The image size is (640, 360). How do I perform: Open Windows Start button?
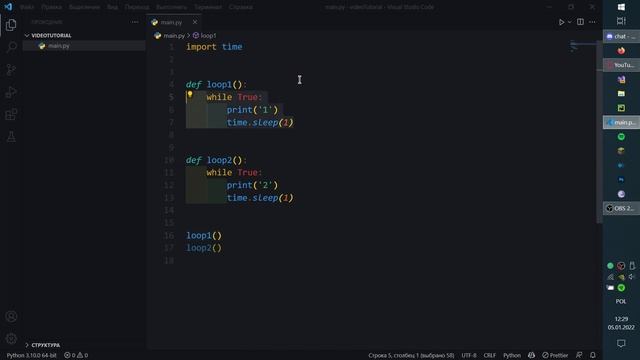pos(621,7)
